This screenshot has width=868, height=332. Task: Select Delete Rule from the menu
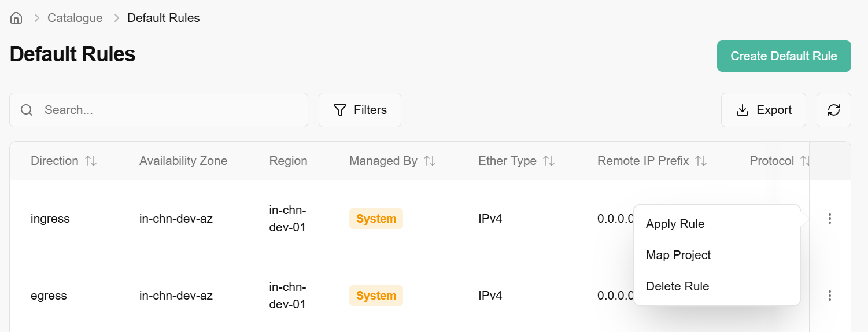point(677,286)
